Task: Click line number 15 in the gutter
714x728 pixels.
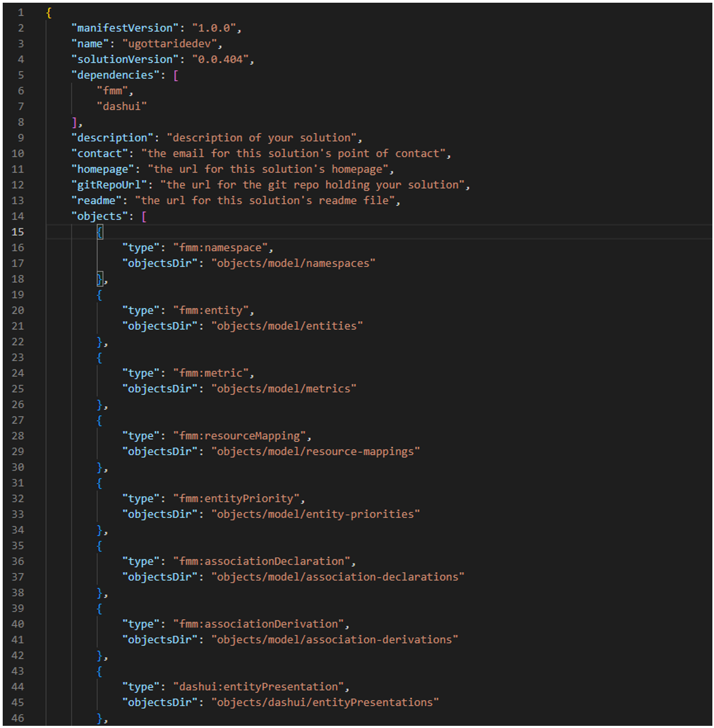Action: click(x=17, y=231)
